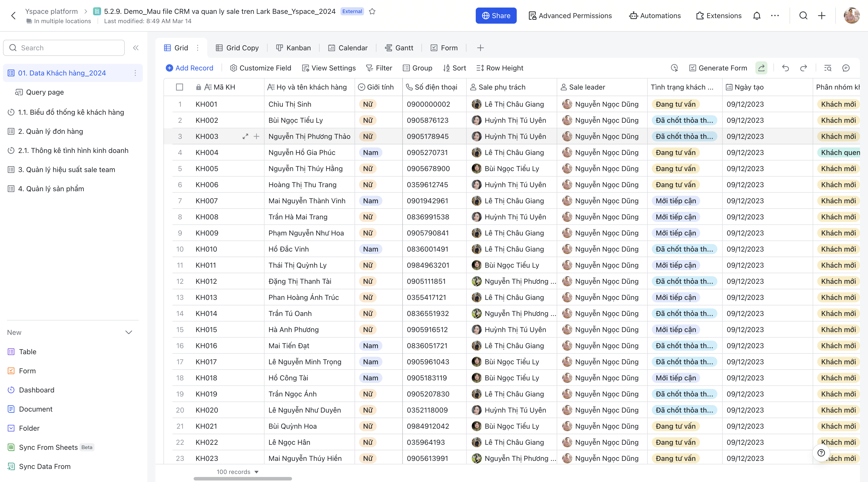Open the more options ellipsis menu
This screenshot has width=868, height=482.
tap(775, 16)
